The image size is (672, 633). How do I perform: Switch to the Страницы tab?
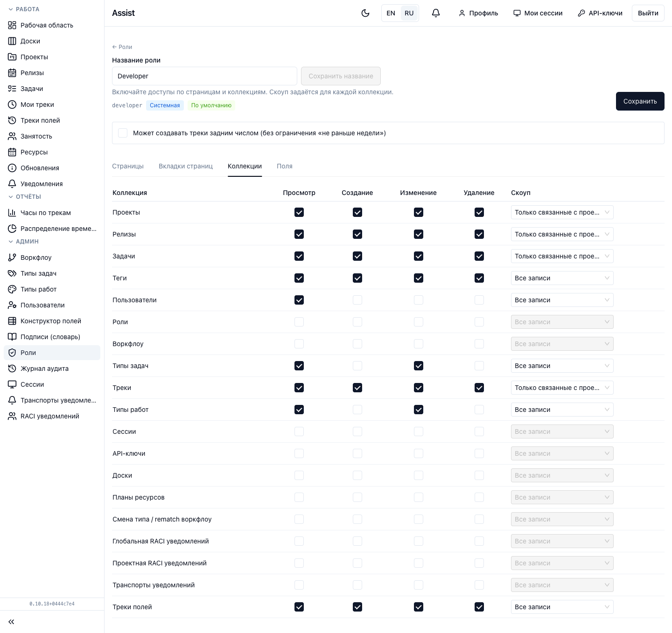point(128,166)
